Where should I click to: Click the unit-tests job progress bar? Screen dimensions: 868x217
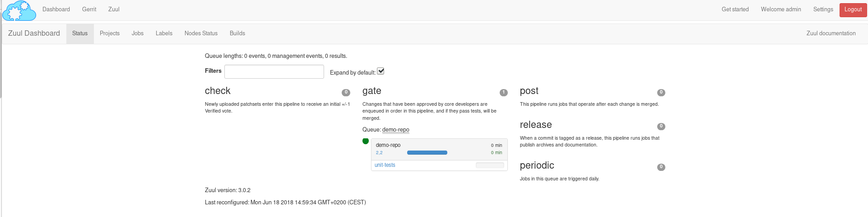[490, 165]
